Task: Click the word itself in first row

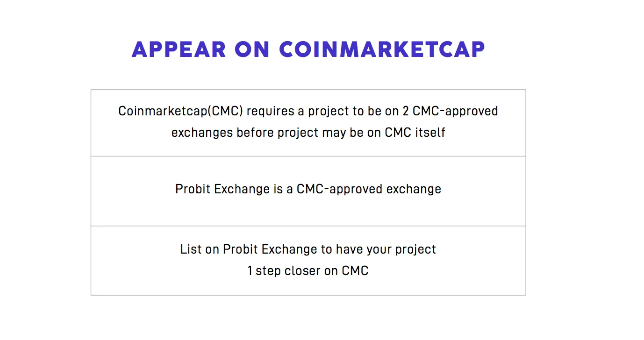Action: tap(430, 133)
